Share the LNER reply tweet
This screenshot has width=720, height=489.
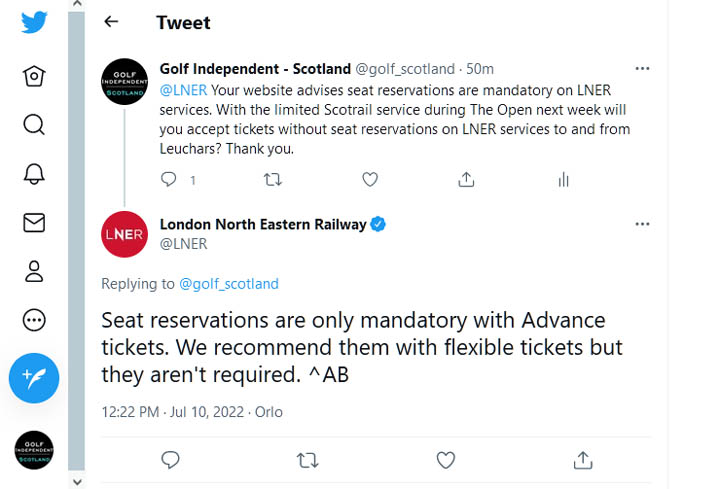pyautogui.click(x=583, y=460)
